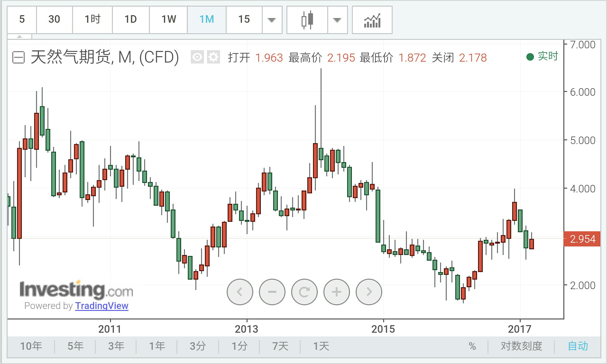The width and height of the screenshot is (607, 364).
Task: Click the 2015 time axis label
Action: point(383,329)
